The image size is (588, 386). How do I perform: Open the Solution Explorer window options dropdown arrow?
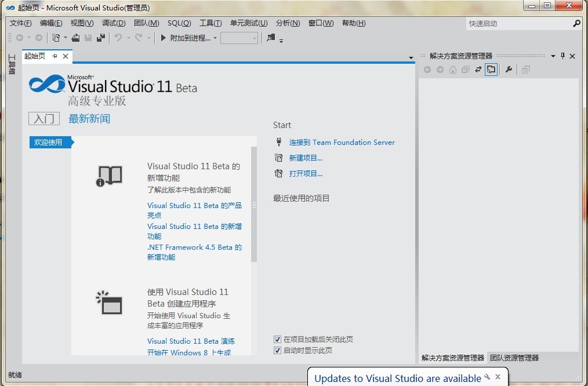[x=553, y=56]
